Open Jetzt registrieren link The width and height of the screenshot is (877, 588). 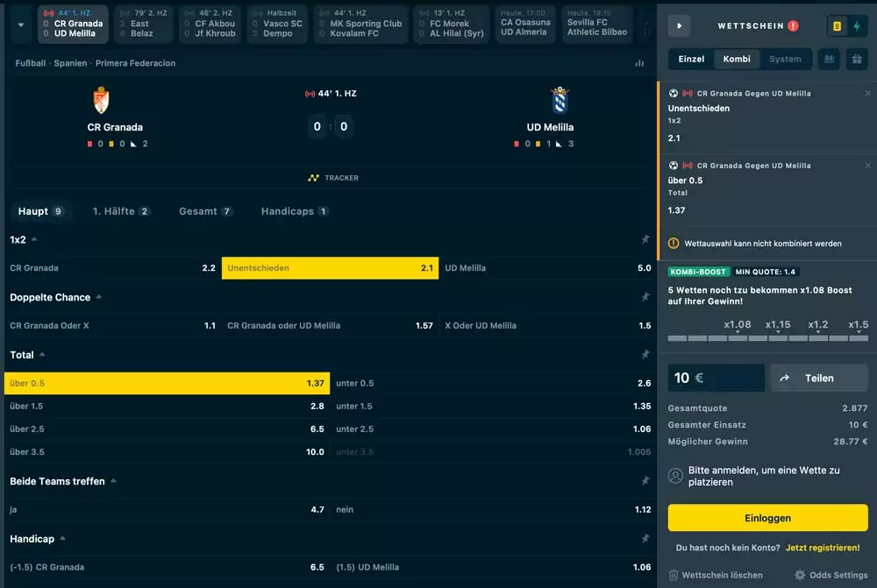click(823, 548)
